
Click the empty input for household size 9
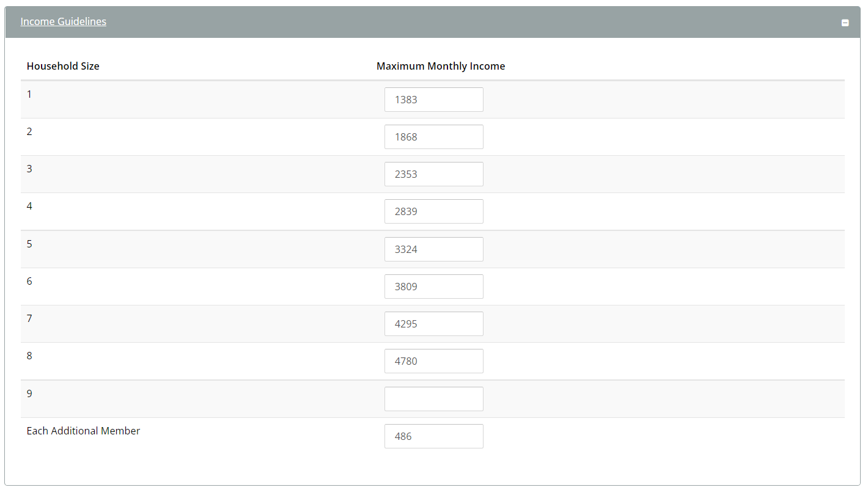tap(433, 399)
